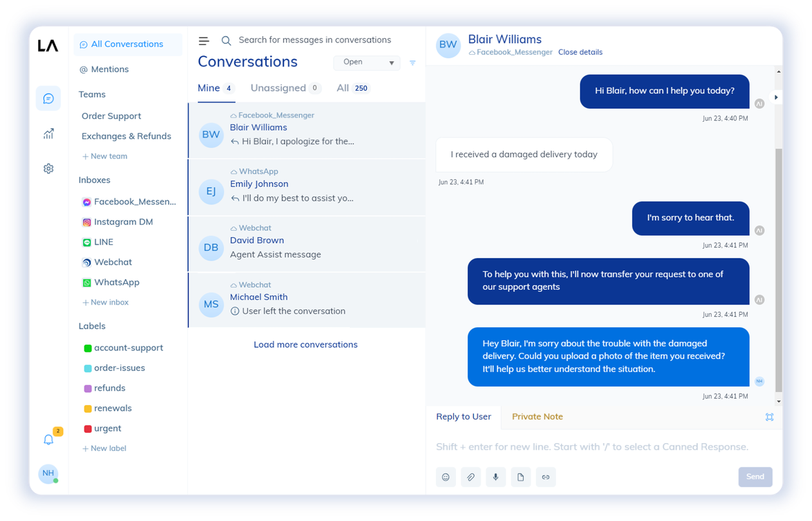Open notifications via the bell icon
This screenshot has width=812, height=521.
(x=48, y=440)
